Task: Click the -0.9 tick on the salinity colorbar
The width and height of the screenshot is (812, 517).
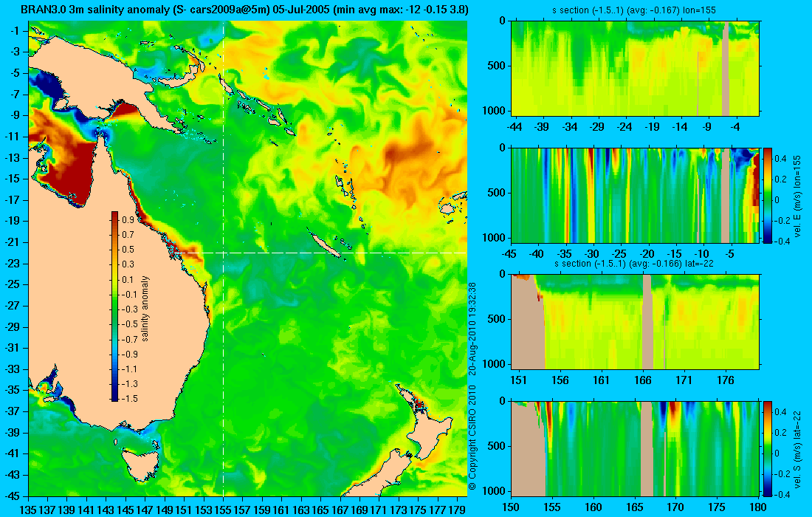Action: (x=129, y=354)
